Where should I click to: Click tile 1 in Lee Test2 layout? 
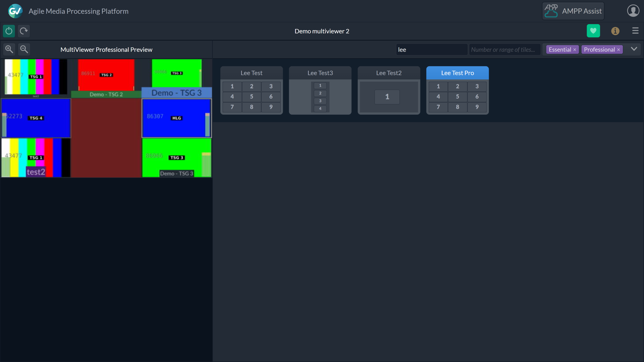pos(387,97)
